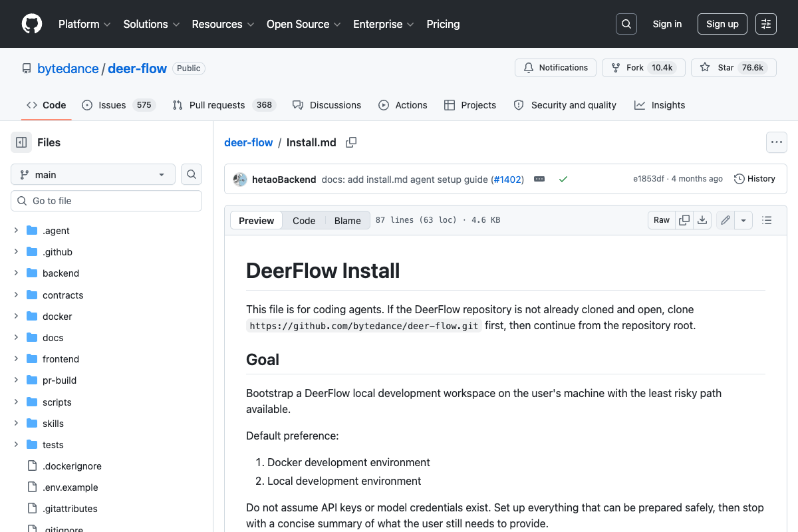Open appearance settings icon in header
The height and width of the screenshot is (532, 798).
[x=766, y=24]
